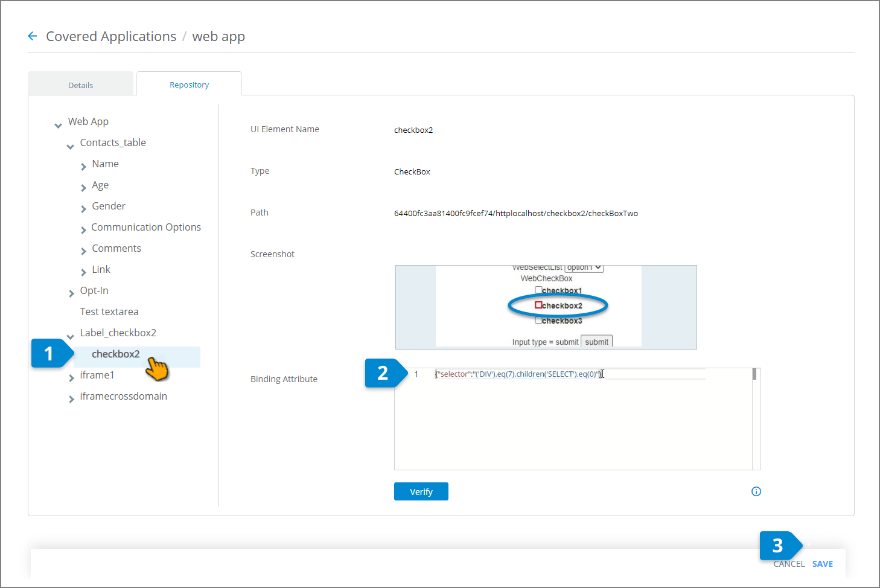Click the 'checkbox2' UI Element Name value

click(413, 130)
